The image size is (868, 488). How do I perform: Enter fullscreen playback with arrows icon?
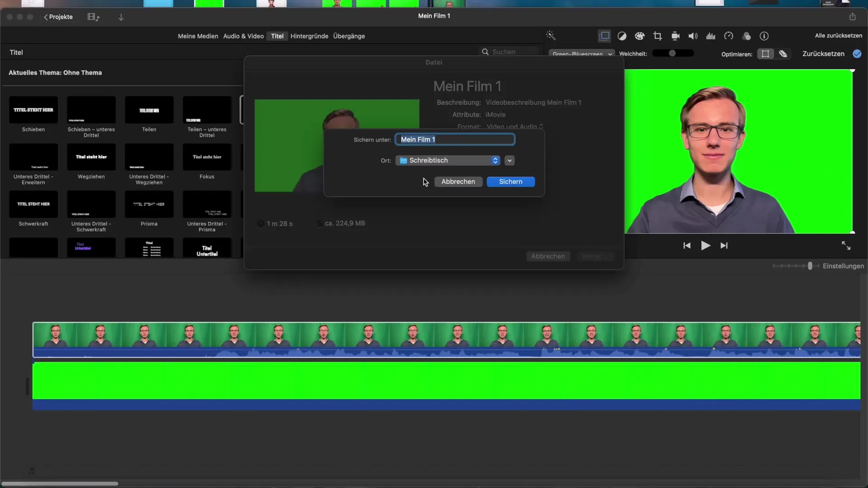click(x=846, y=245)
